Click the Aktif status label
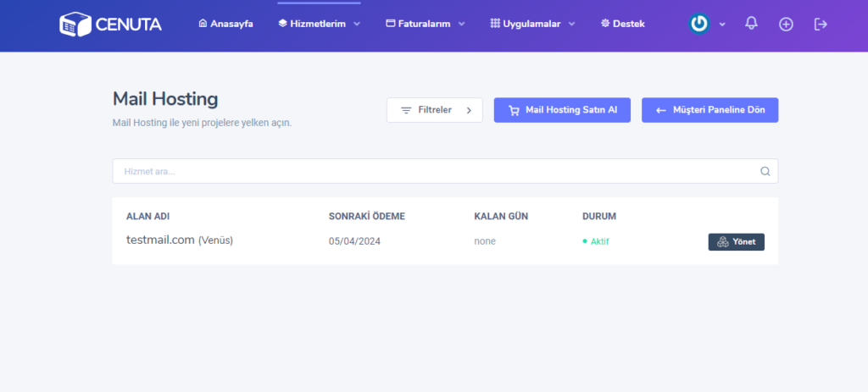The height and width of the screenshot is (392, 868). tap(599, 241)
